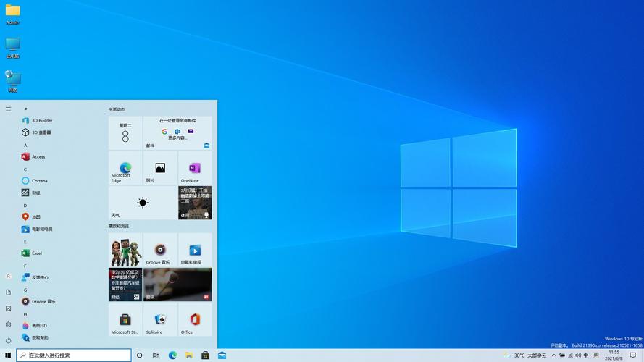Viewport: 644px width, 362px height.
Task: Open File Explorer from the taskbar
Action: [x=189, y=355]
